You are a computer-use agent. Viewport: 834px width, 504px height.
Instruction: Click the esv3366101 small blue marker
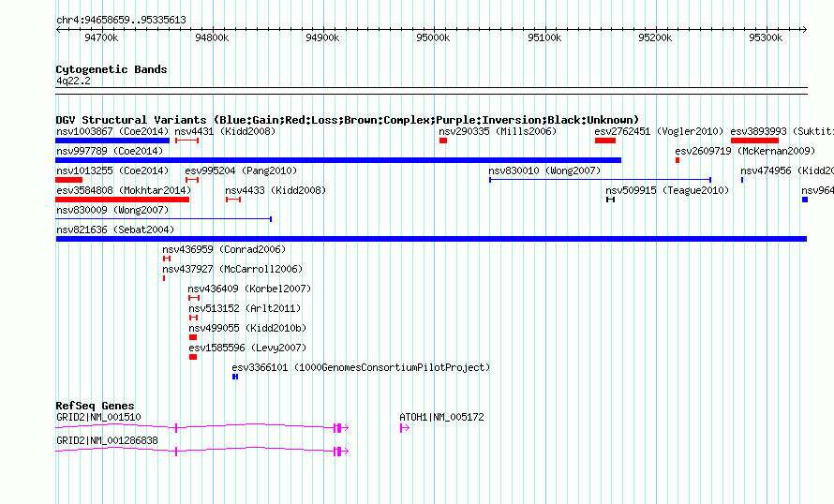click(235, 377)
